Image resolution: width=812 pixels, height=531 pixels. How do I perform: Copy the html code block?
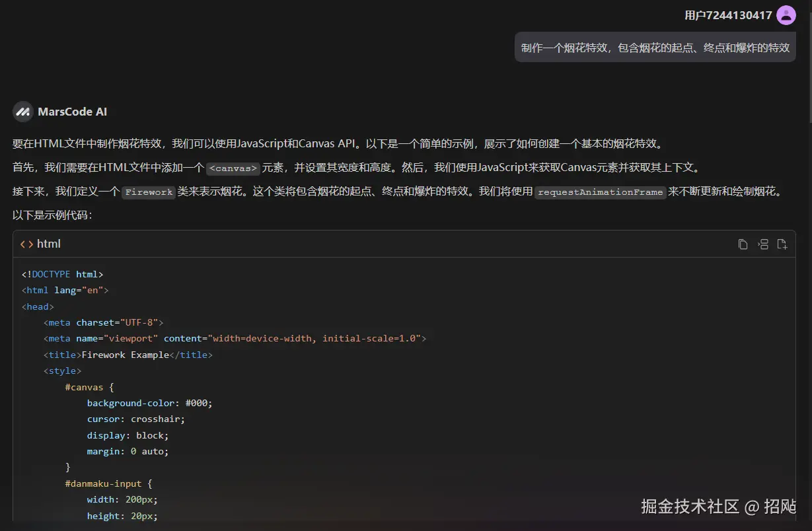pyautogui.click(x=743, y=244)
